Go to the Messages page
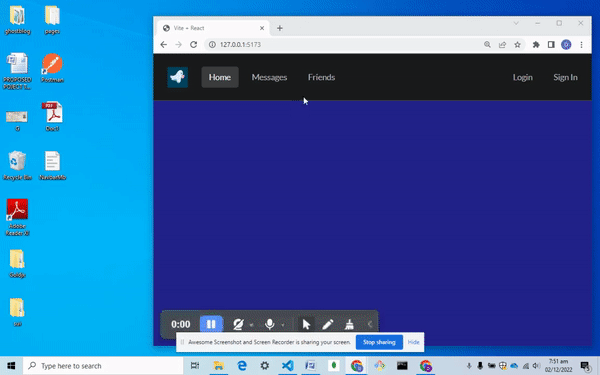The image size is (600, 375). pyautogui.click(x=269, y=77)
